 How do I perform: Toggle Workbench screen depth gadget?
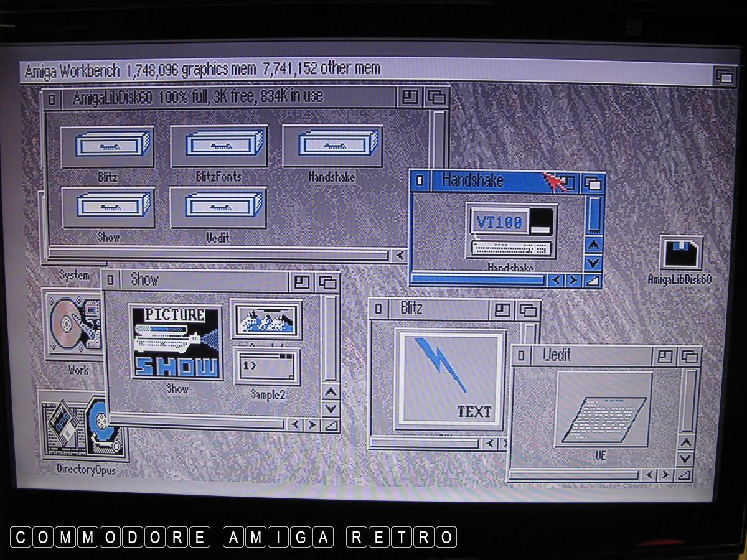click(724, 76)
